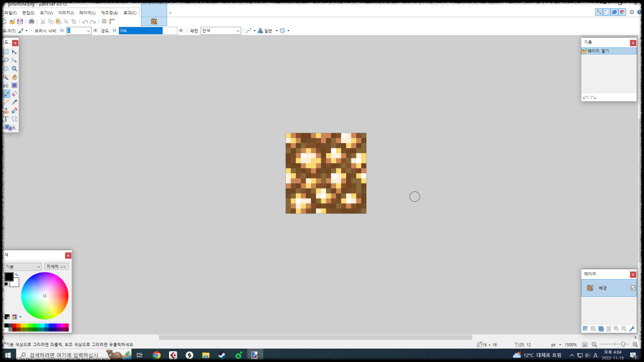Select the Clone Stamp tool

coord(6,111)
